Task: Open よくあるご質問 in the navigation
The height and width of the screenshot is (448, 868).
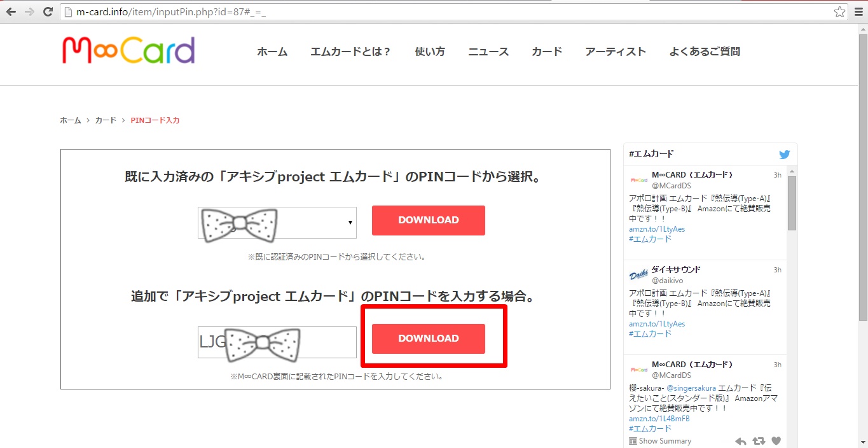Action: coord(705,52)
